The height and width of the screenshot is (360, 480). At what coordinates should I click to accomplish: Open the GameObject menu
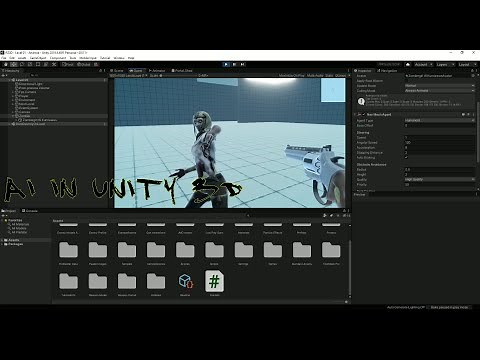(38, 58)
